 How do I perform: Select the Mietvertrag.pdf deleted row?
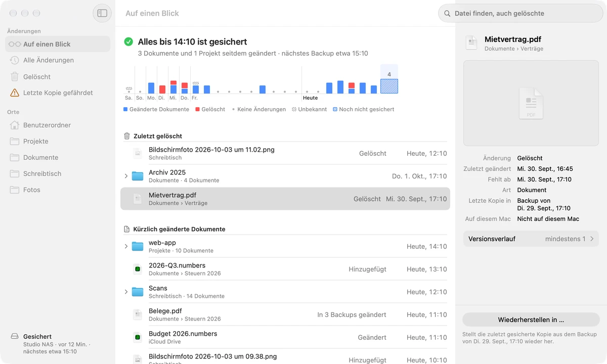click(x=285, y=199)
